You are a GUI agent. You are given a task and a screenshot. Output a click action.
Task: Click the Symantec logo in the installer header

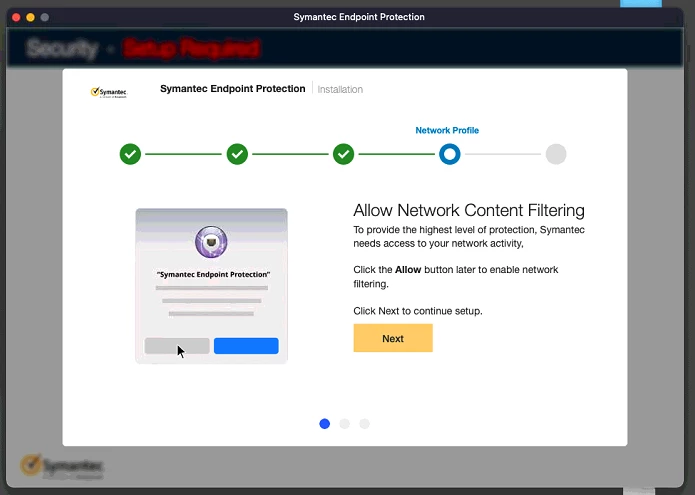point(109,92)
